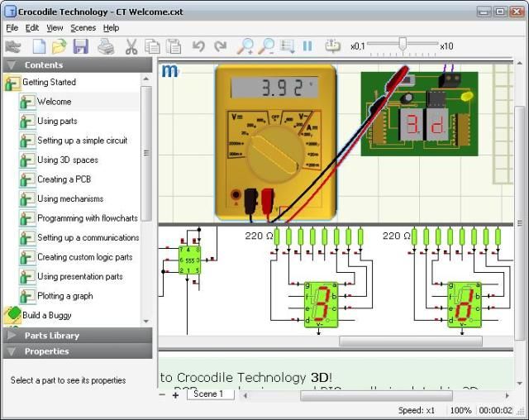Redo the last action
The width and height of the screenshot is (529, 420).
coord(220,45)
